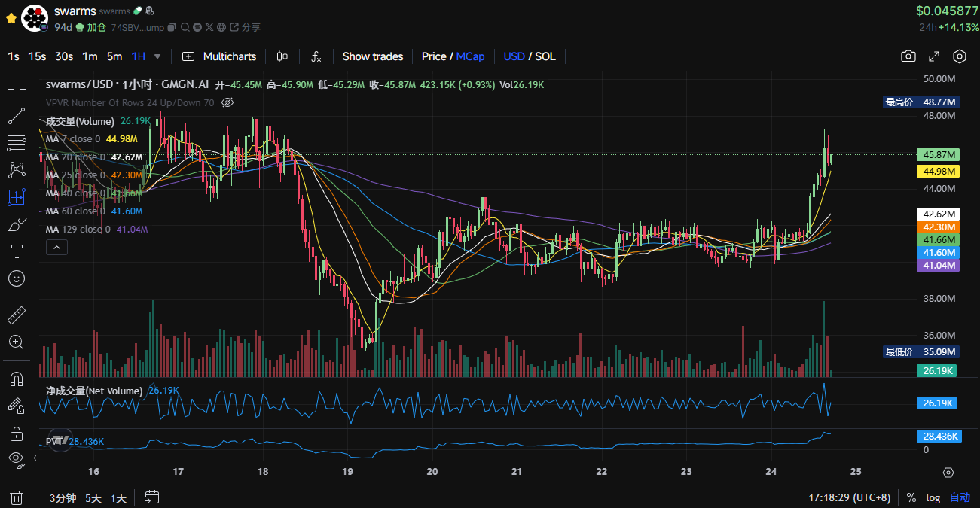Select the ruler measure tool
Viewport: 980px width, 508px height.
17,315
